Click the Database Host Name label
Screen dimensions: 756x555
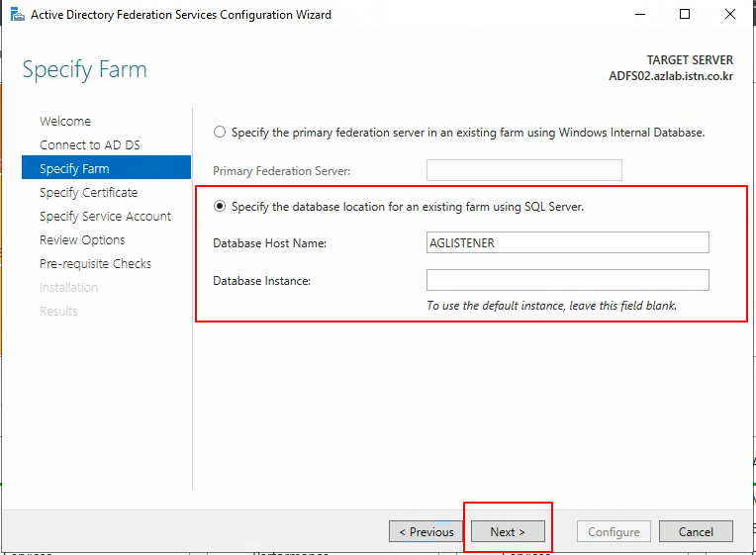pyautogui.click(x=269, y=243)
